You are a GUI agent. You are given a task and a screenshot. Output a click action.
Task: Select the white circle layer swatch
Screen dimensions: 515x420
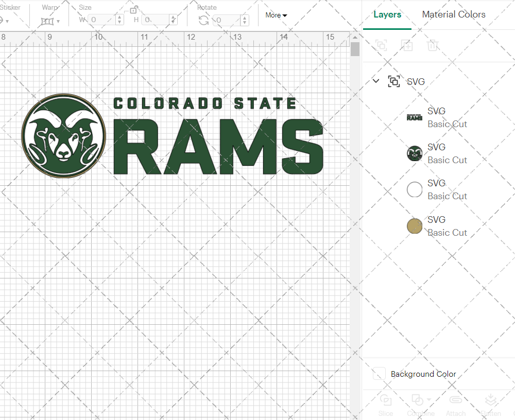click(x=415, y=189)
